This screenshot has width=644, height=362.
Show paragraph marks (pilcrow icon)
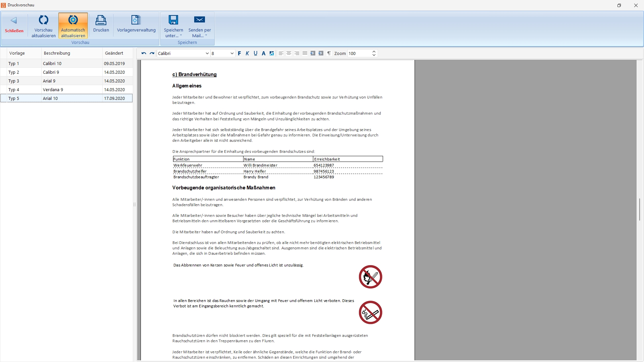[x=329, y=53]
